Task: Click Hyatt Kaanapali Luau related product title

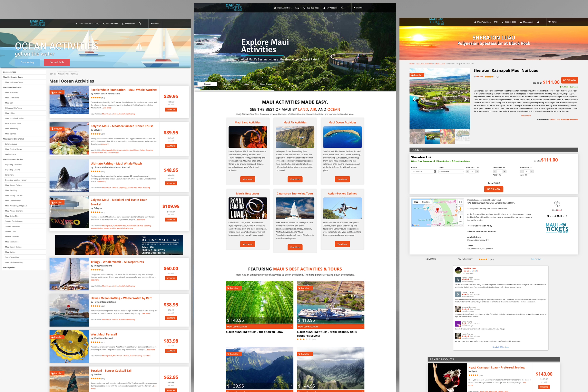Action: click(496, 367)
